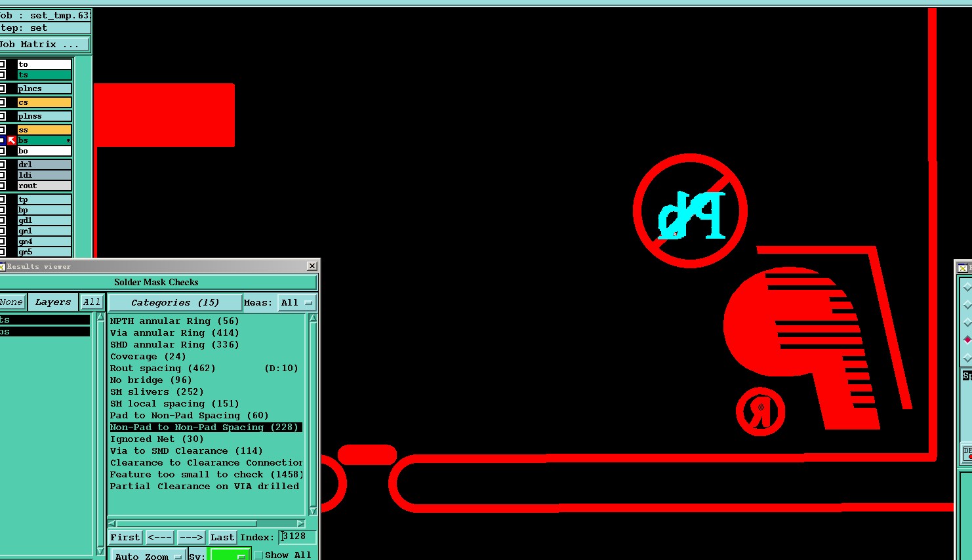This screenshot has width=972, height=560.
Task: Select the ts layer name
Action: (44, 75)
